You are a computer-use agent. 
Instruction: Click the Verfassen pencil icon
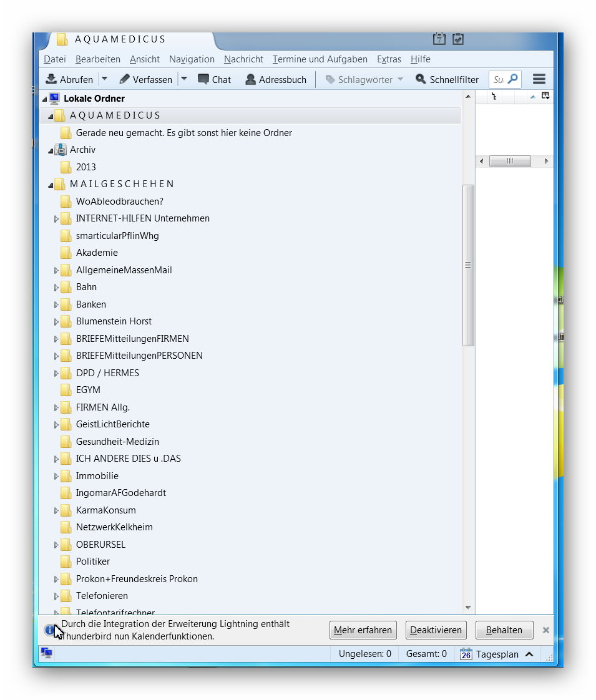(x=125, y=79)
